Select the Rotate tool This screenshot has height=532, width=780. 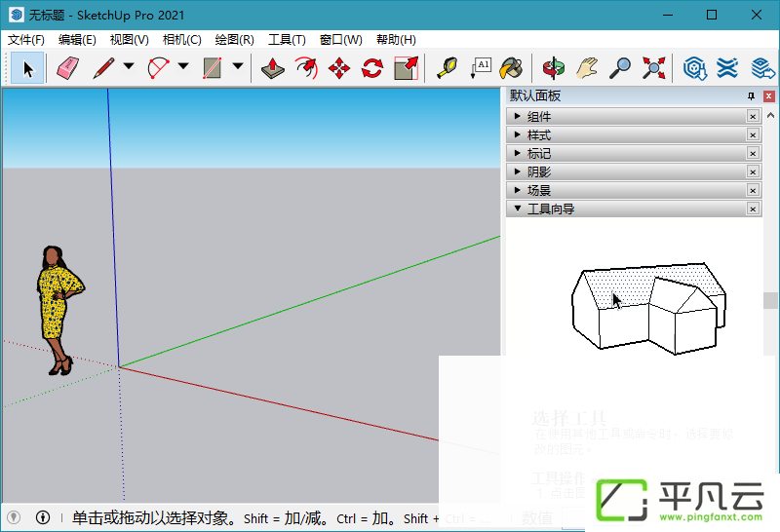372,68
